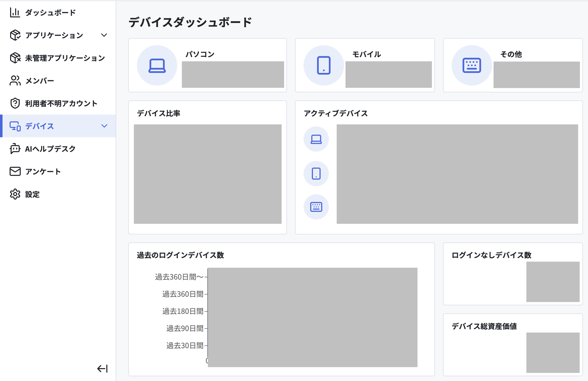588x381 pixels.
Task: Click the 未管理アプリケーション package-x icon
Action: point(15,58)
